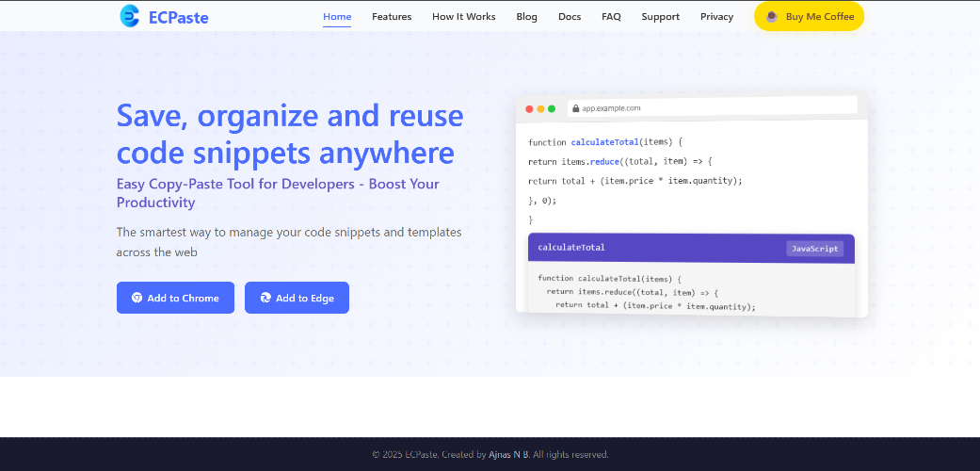Open How It Works page

click(464, 17)
